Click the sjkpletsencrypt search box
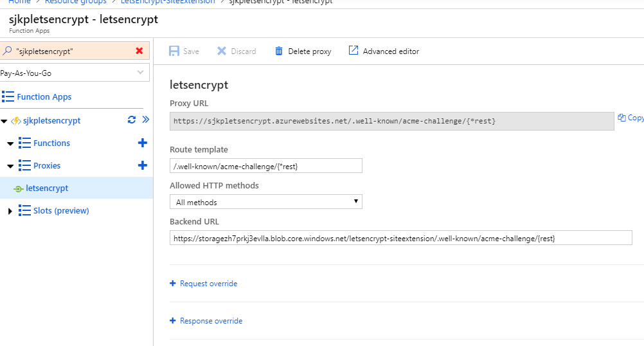644x346 pixels. (75, 51)
